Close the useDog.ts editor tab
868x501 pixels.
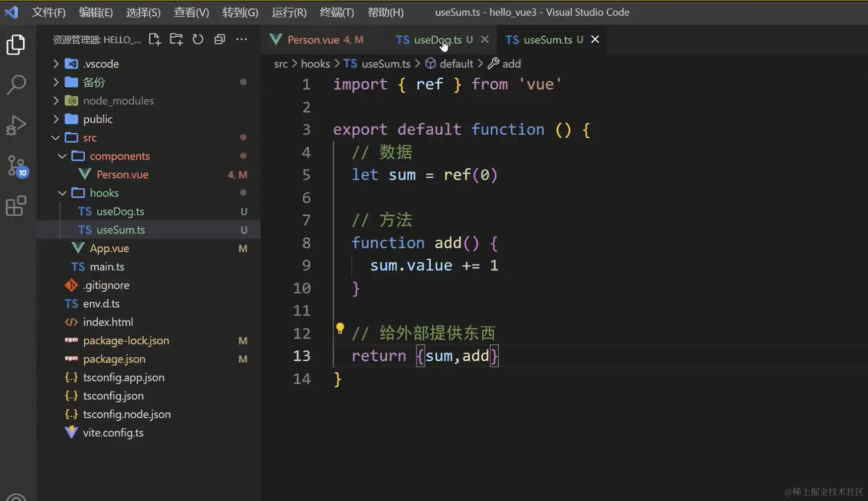click(485, 39)
